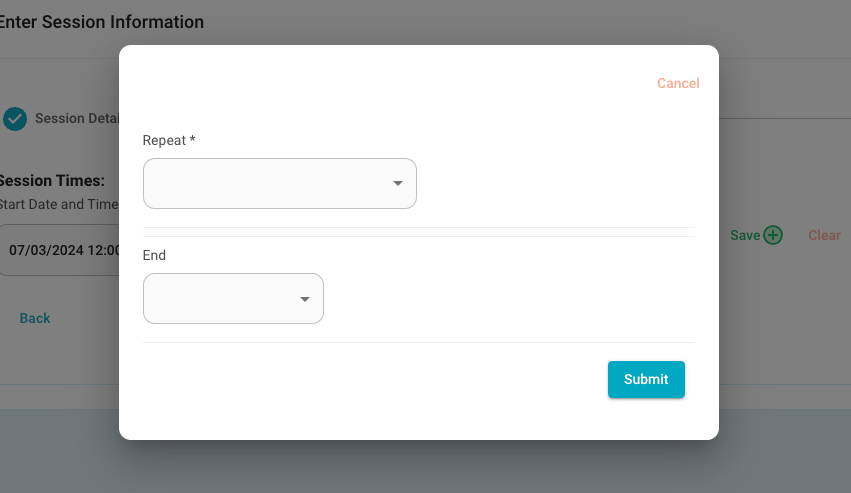Select the Session Details step label

[77, 118]
